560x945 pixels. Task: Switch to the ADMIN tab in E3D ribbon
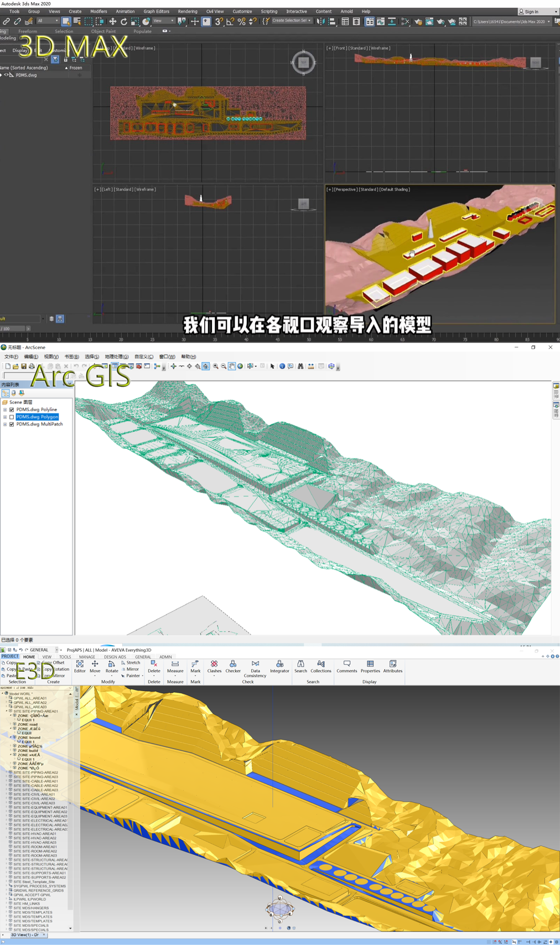coord(165,657)
